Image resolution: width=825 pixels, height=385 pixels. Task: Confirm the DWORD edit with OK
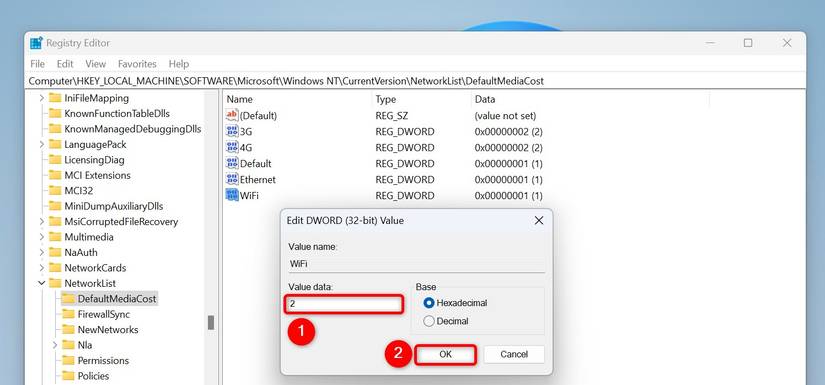[x=445, y=354]
